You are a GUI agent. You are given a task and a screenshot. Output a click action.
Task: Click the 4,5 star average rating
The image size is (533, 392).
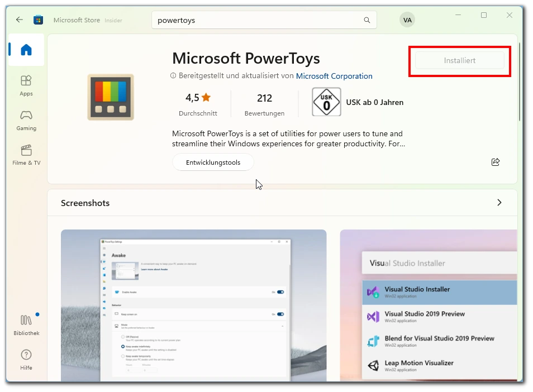tap(198, 104)
